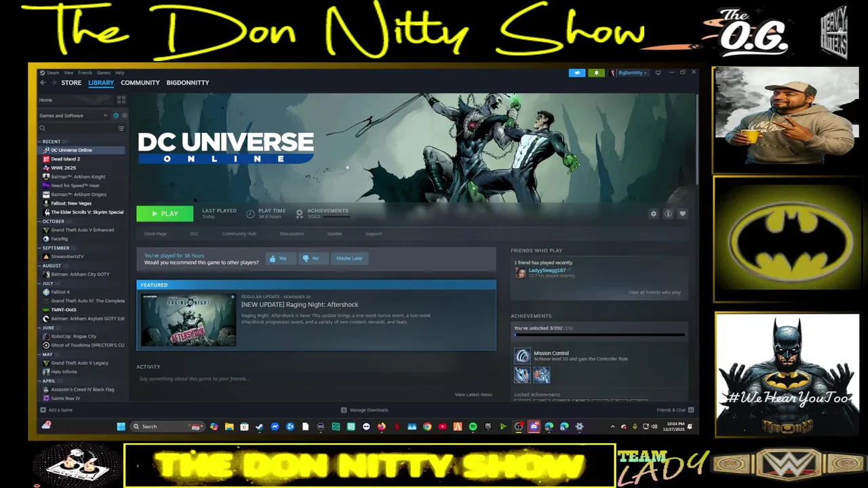This screenshot has height=488, width=868.
Task: Select RoboCop: Rogue City in library
Action: tap(73, 336)
